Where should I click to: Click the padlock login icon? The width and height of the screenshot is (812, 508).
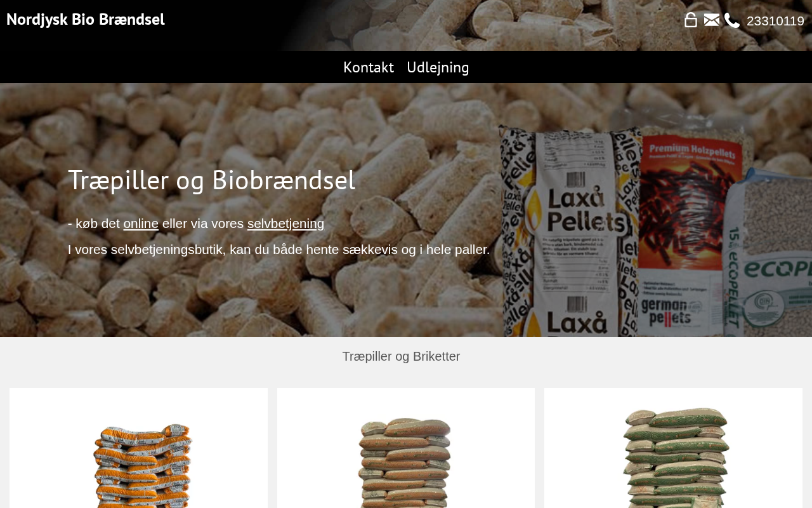(691, 20)
